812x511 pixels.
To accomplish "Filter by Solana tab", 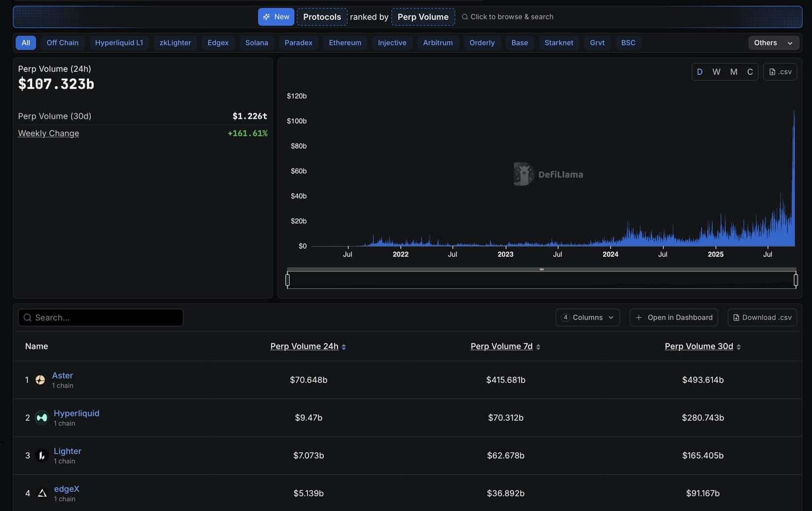I will tap(257, 43).
